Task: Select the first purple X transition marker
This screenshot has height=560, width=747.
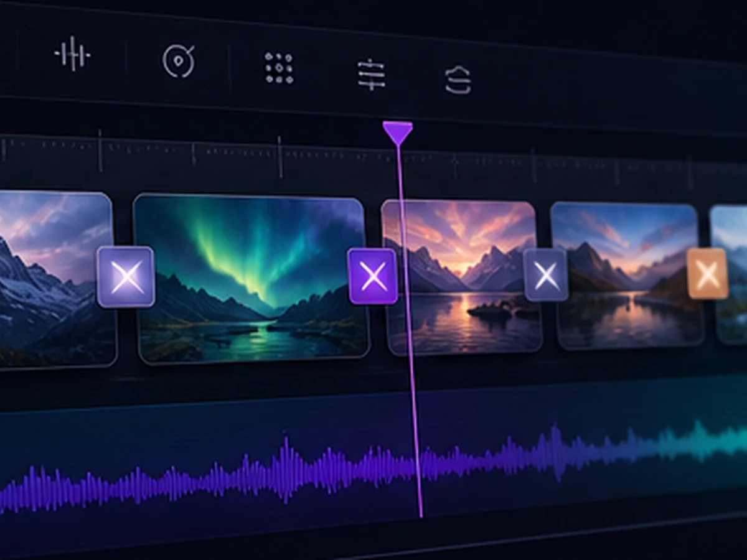Action: 126,277
